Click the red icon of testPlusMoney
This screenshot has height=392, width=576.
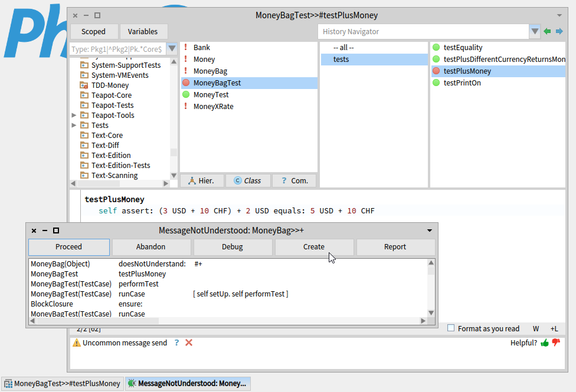coord(436,71)
